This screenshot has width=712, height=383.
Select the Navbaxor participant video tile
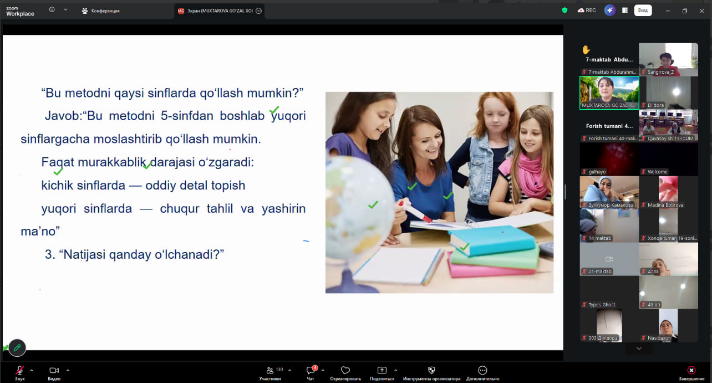click(668, 325)
